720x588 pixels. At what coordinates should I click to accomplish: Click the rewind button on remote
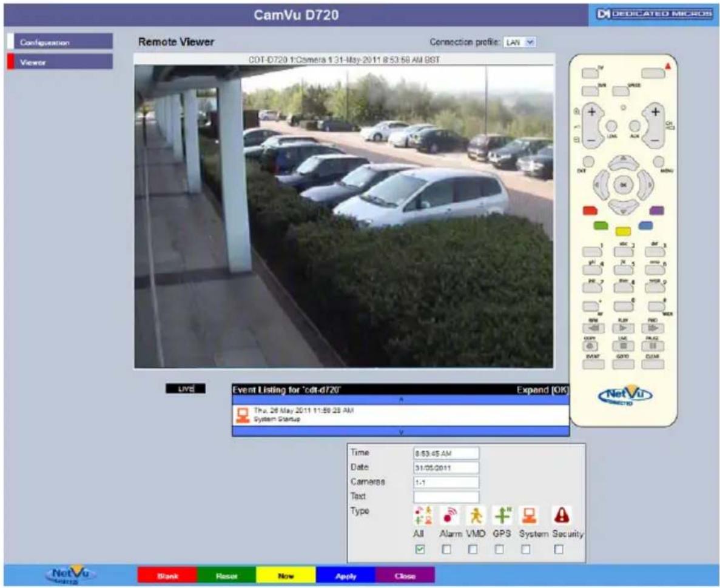coord(593,328)
